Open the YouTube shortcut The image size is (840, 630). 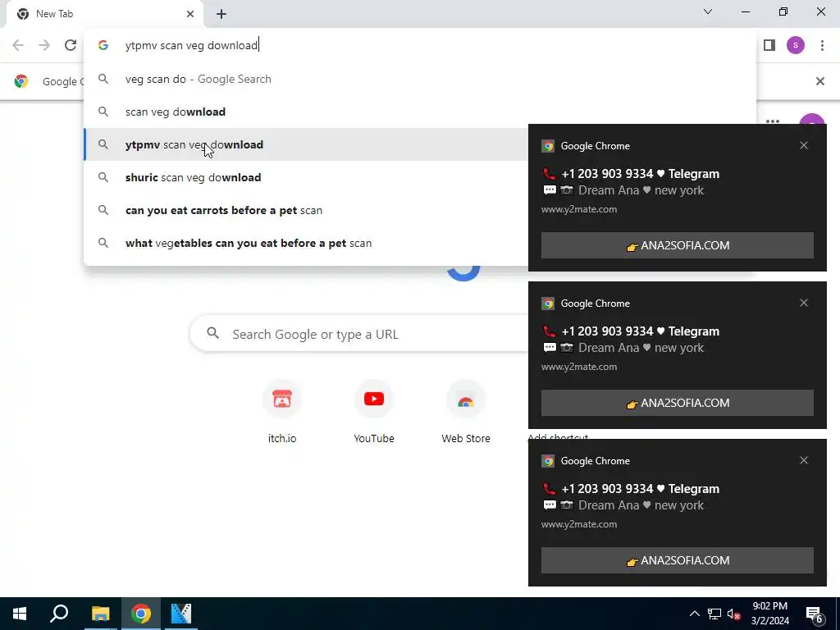374,412
